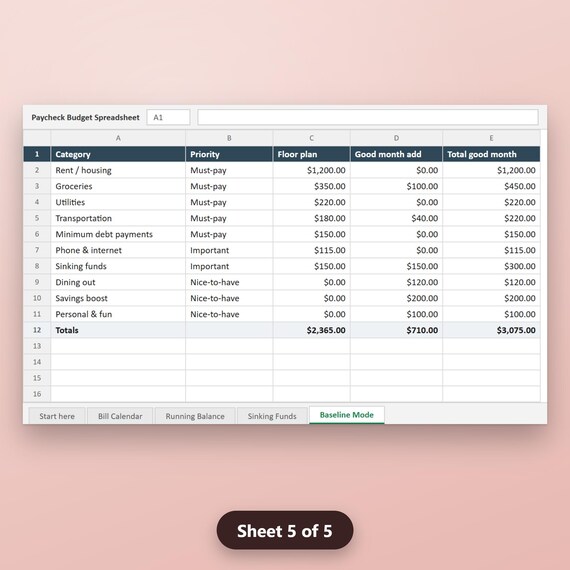Click the $40.00 Transportation add cell
Image resolution: width=570 pixels, height=570 pixels.
click(x=396, y=218)
